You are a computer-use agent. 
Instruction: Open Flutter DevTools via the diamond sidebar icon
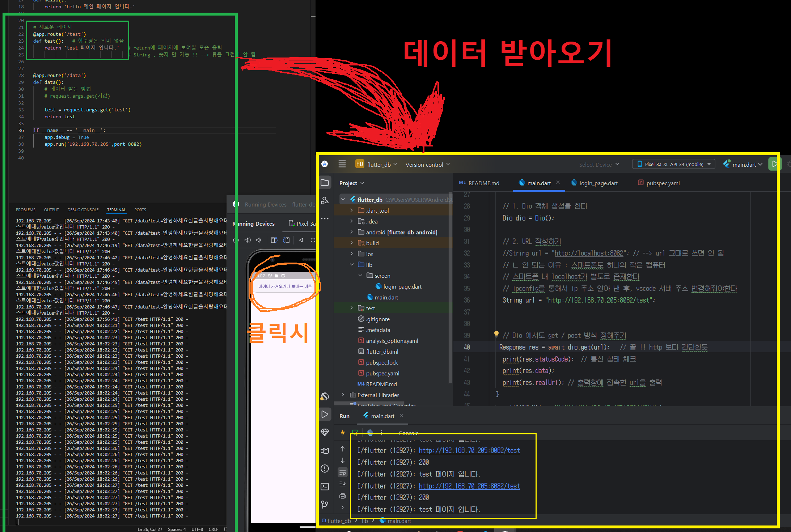click(x=325, y=432)
